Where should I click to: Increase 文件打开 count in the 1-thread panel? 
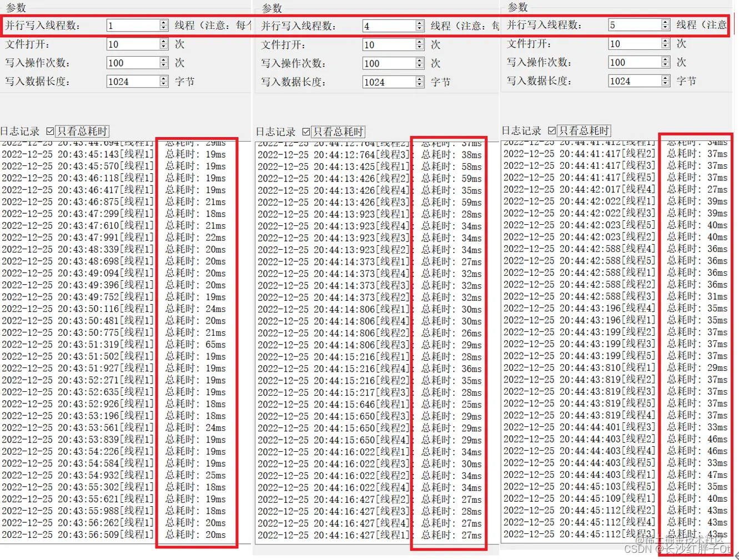pyautogui.click(x=163, y=42)
